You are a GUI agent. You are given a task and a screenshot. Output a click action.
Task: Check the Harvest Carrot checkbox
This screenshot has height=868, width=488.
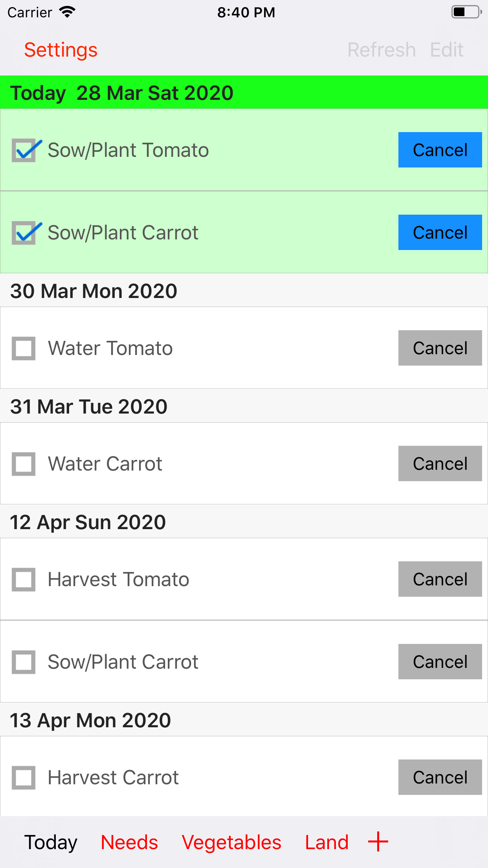(x=24, y=778)
